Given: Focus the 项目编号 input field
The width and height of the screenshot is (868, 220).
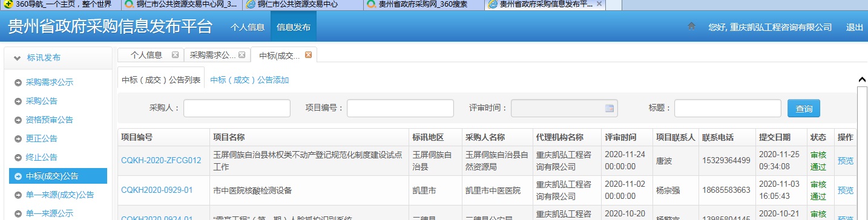Looking at the screenshot, I should (400, 108).
